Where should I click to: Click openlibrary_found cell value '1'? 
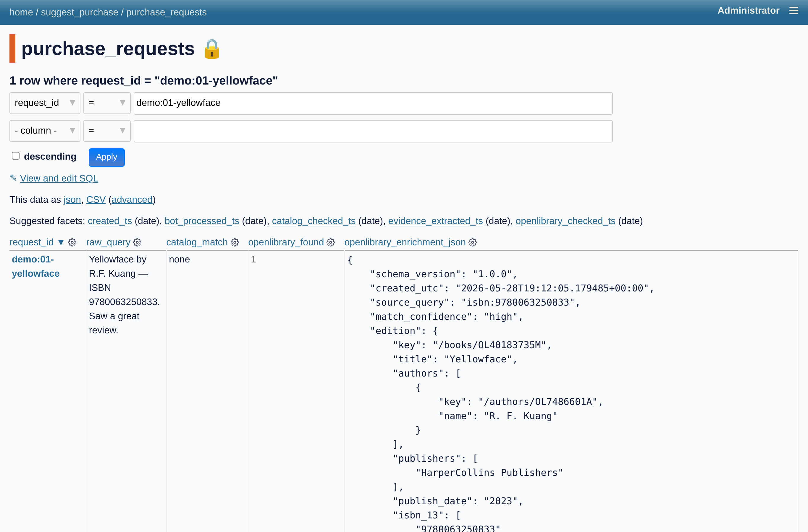253,259
